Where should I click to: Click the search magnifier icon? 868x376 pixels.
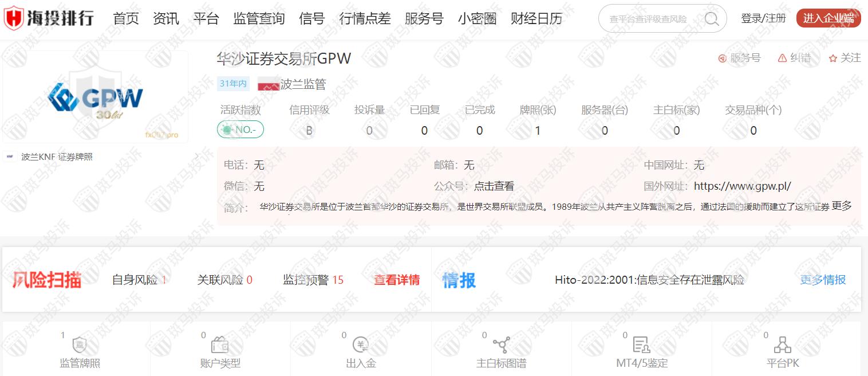[x=711, y=19]
